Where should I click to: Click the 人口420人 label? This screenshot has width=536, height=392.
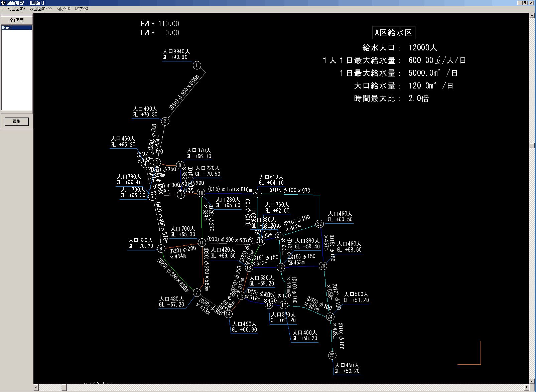click(223, 250)
